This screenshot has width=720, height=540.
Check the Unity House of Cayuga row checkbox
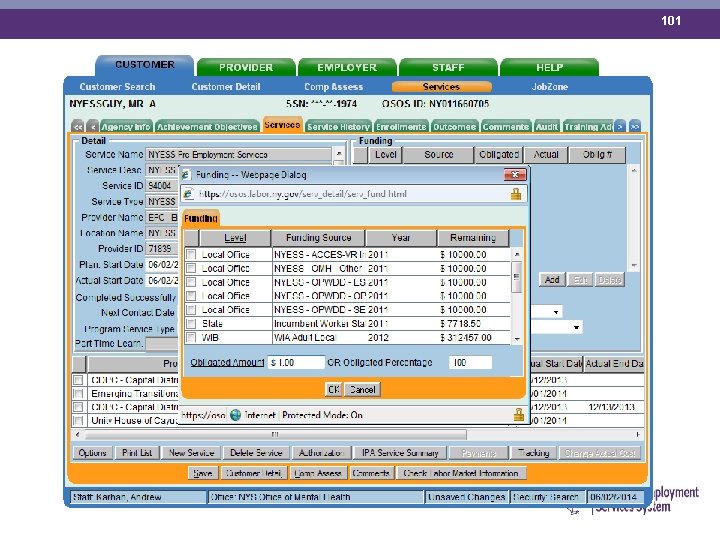pyautogui.click(x=79, y=420)
